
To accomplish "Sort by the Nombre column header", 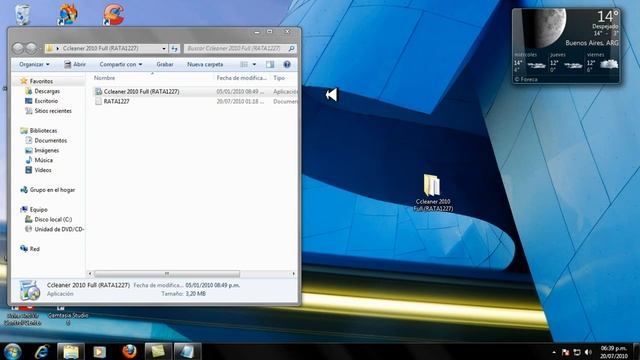I will [104, 78].
